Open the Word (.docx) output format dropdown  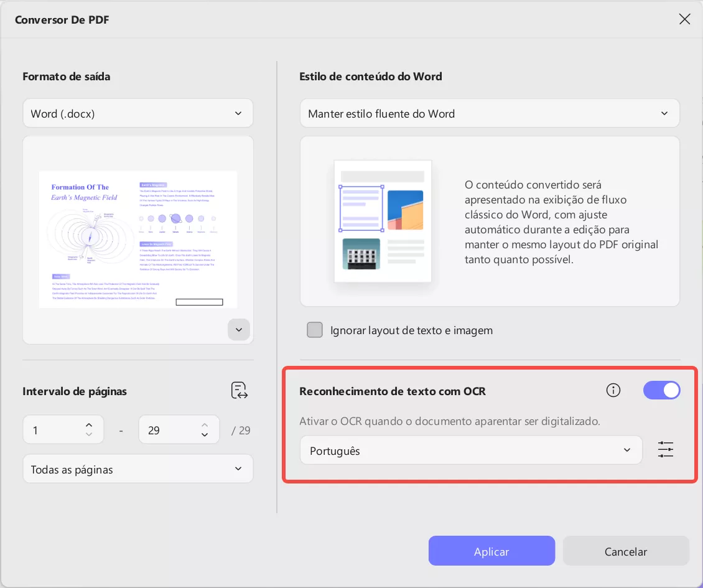click(x=137, y=113)
